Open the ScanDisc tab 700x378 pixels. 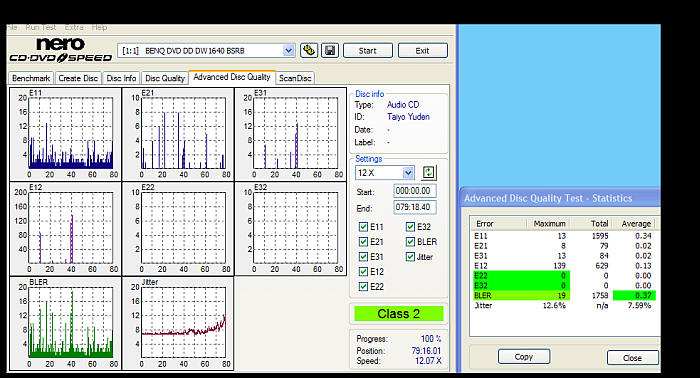[295, 78]
